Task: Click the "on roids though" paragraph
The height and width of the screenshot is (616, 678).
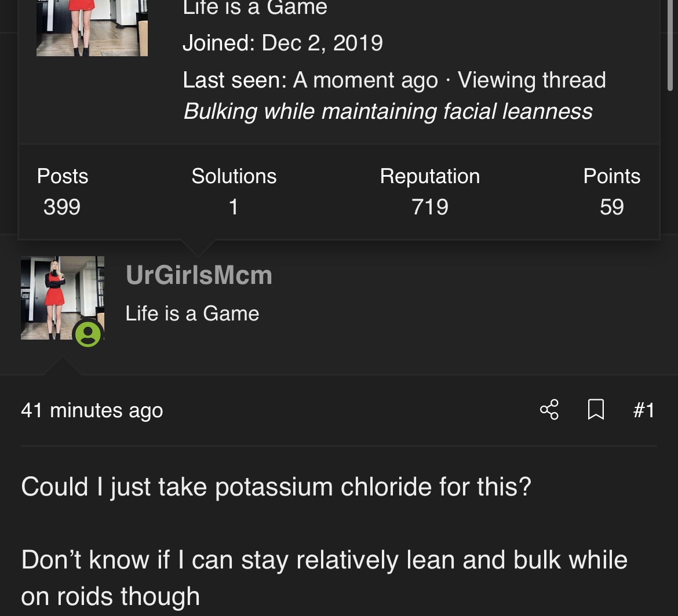Action: pos(110,596)
